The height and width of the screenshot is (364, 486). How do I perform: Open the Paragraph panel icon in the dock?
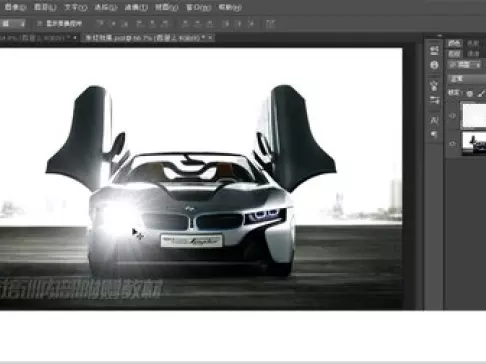[434, 134]
